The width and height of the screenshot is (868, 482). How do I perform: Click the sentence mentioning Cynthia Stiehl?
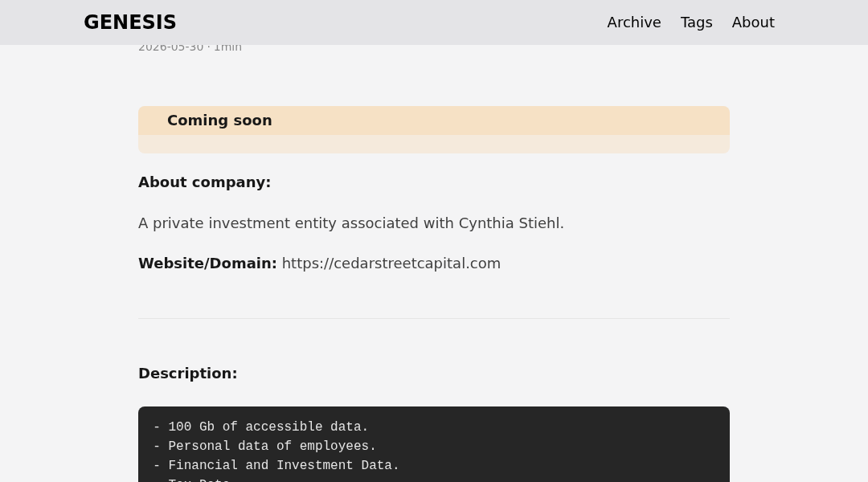(x=351, y=223)
